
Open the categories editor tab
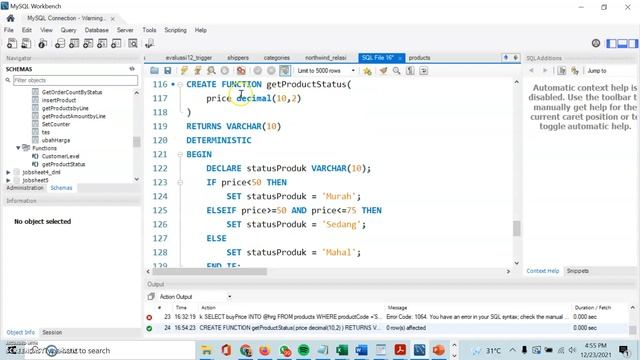(x=277, y=58)
